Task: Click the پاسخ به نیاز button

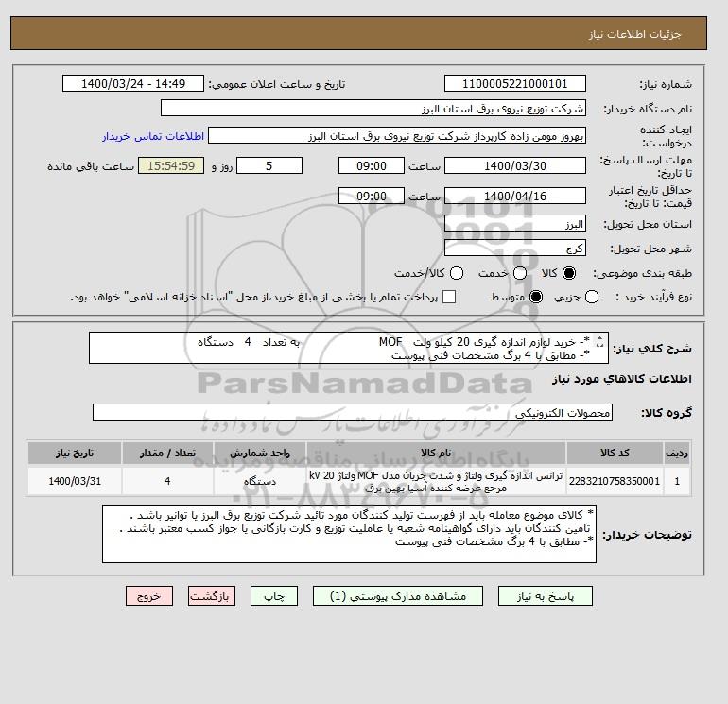Action: pos(546,596)
